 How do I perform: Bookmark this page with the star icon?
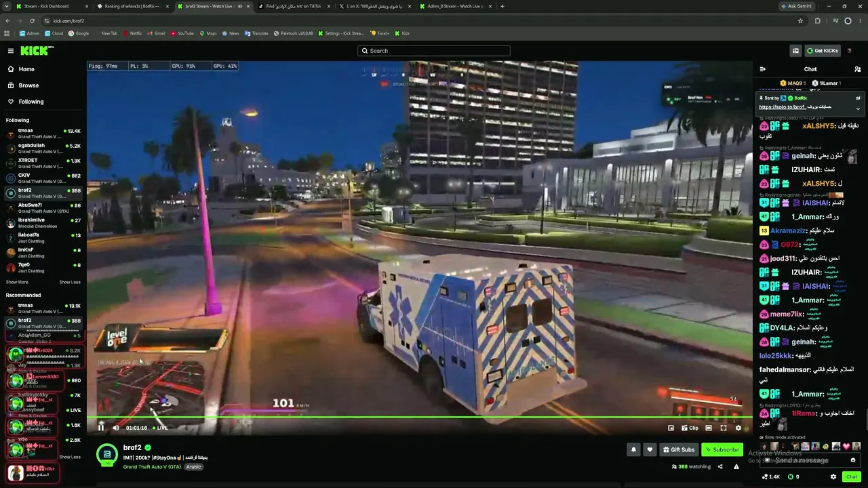tap(800, 21)
